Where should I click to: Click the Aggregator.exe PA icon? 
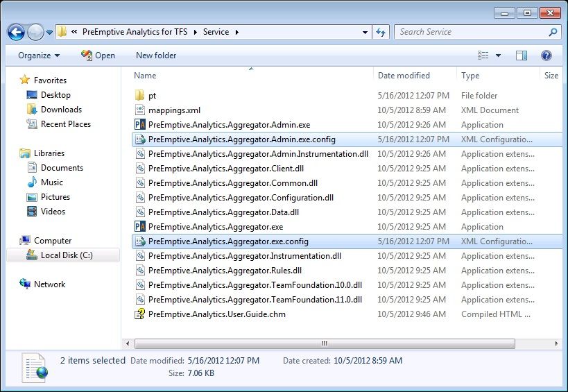point(140,226)
